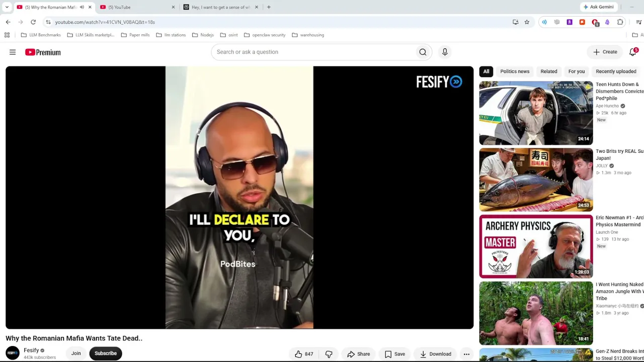644x362 pixels.
Task: Open the Amazon Jungle hunting video thumbnail
Action: point(536,313)
